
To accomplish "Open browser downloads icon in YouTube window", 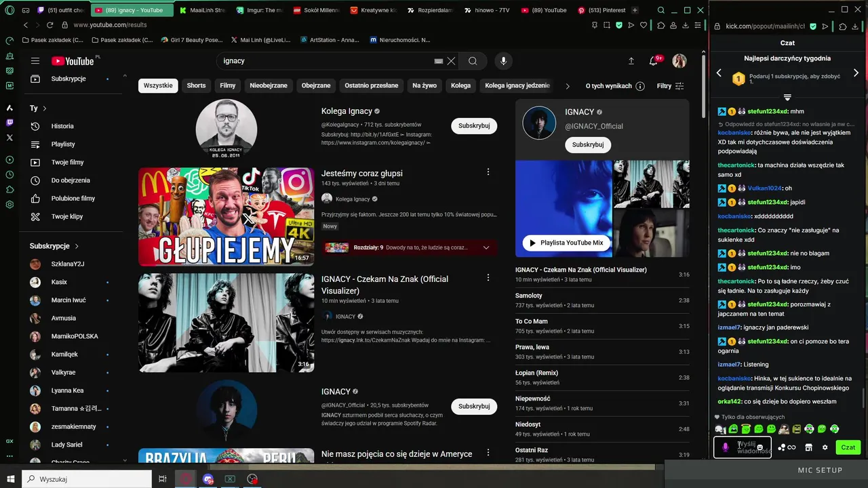I will (x=686, y=25).
